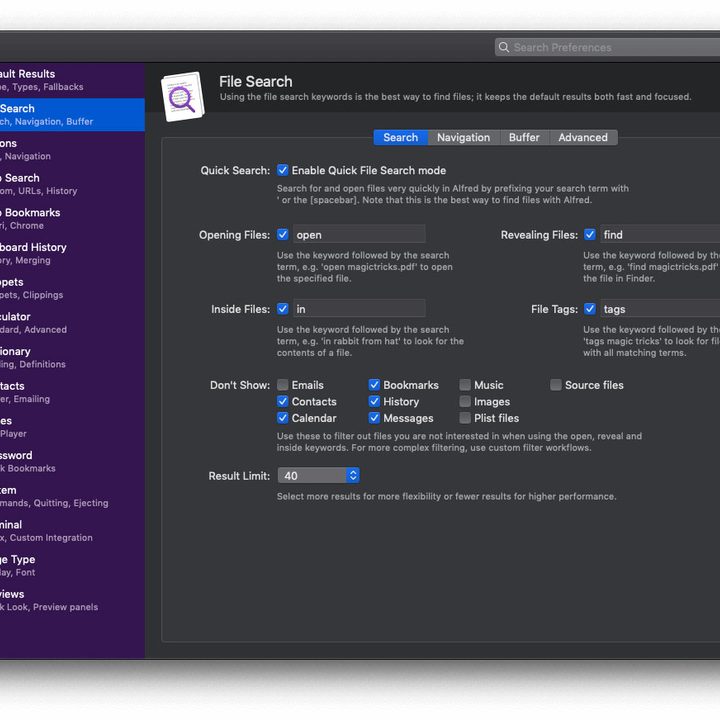The width and height of the screenshot is (720, 720).
Task: Disable the Opening Files keyword checkbox
Action: [283, 235]
